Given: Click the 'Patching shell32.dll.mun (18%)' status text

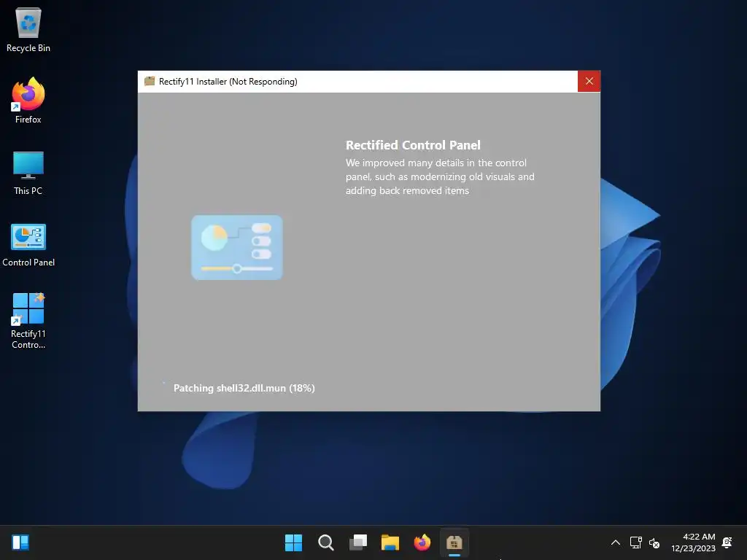Looking at the screenshot, I should point(244,388).
